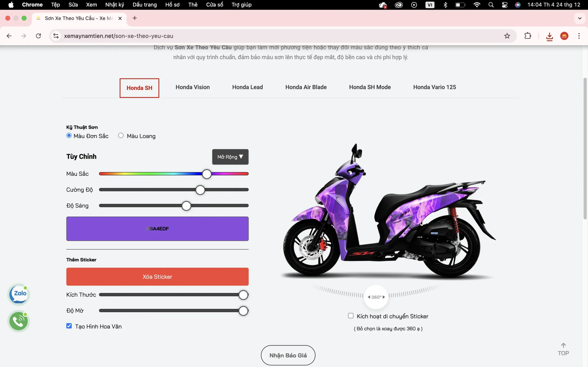Click the green phone call icon

point(19,321)
